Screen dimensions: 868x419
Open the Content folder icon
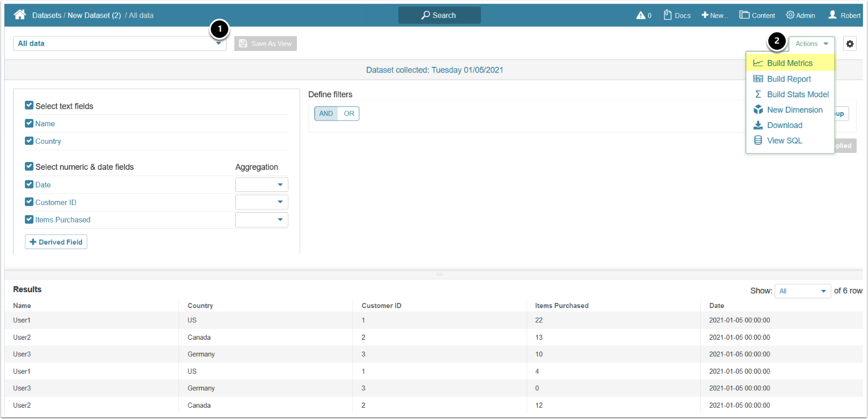coord(744,15)
